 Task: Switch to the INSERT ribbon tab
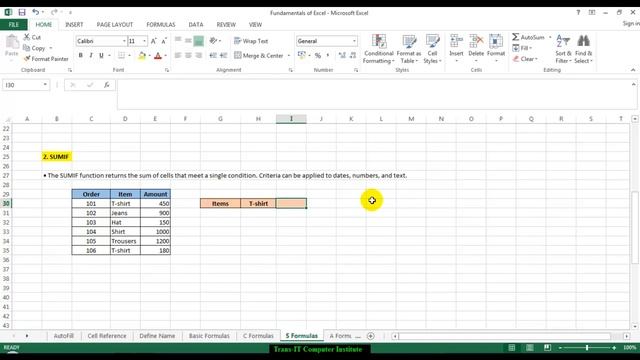coord(74,24)
